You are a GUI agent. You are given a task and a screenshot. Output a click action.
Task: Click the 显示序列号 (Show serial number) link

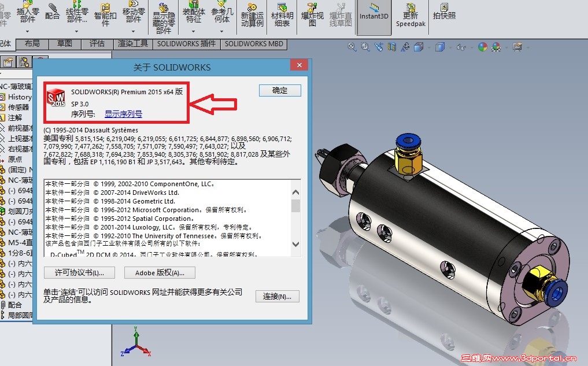123,114
